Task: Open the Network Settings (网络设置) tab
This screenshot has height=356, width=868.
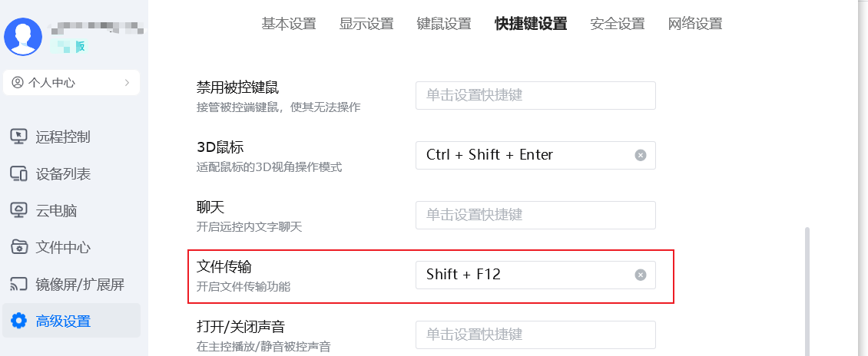Action: click(x=695, y=23)
